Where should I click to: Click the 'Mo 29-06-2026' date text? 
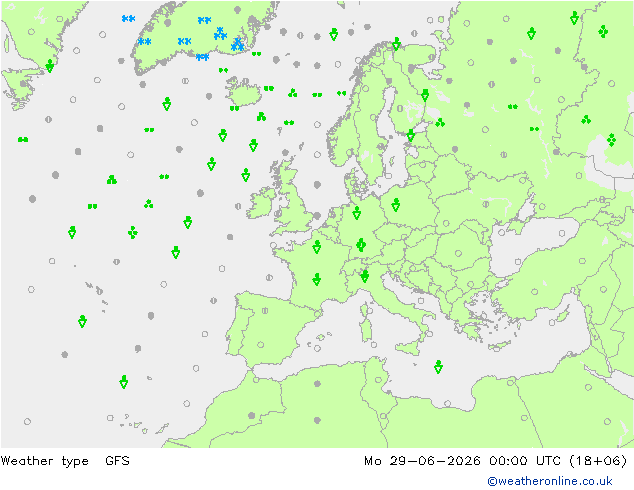tap(422, 461)
